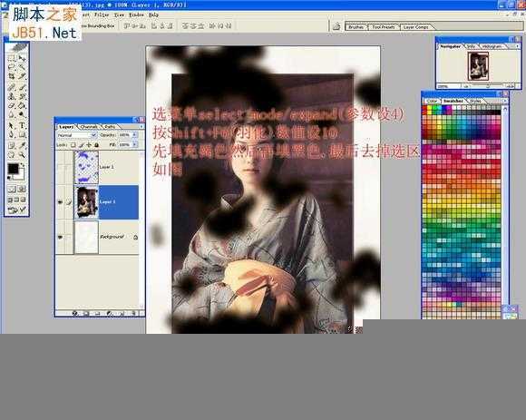The image size is (526, 420).
Task: Open the Navigator panel options menu arrow
Action: click(x=518, y=46)
